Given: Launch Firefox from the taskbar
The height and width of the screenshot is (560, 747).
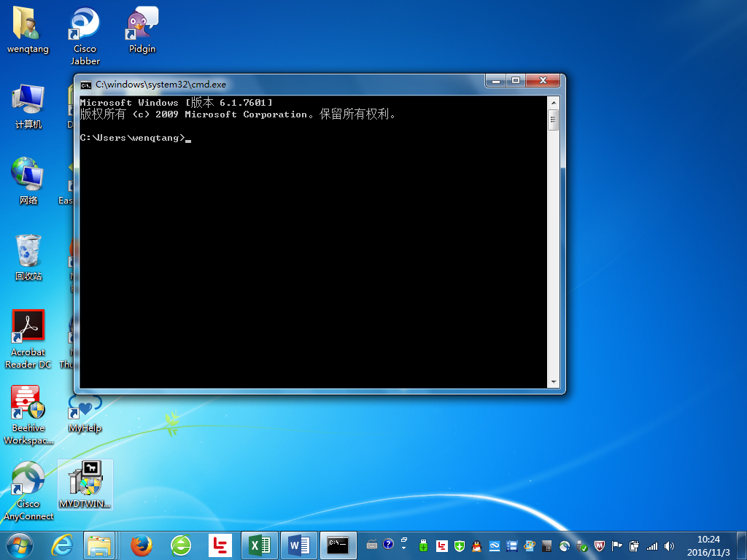Looking at the screenshot, I should click(141, 545).
